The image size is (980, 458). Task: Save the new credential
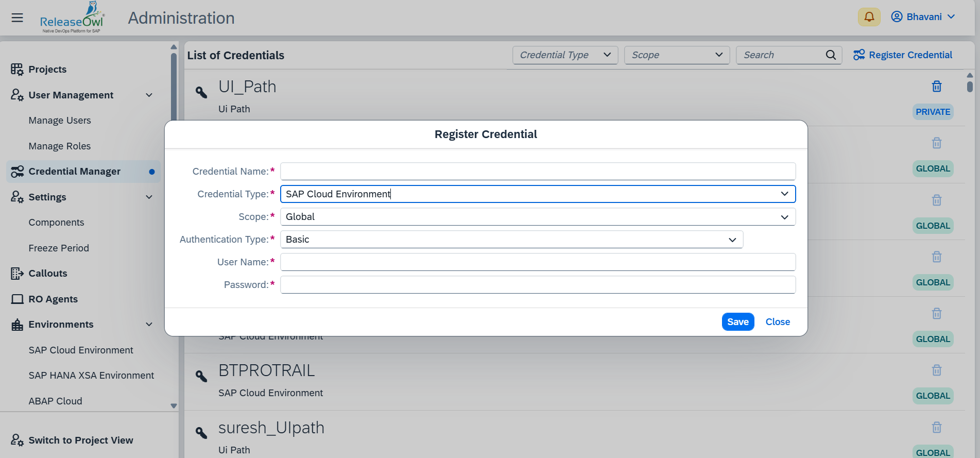[x=738, y=322]
